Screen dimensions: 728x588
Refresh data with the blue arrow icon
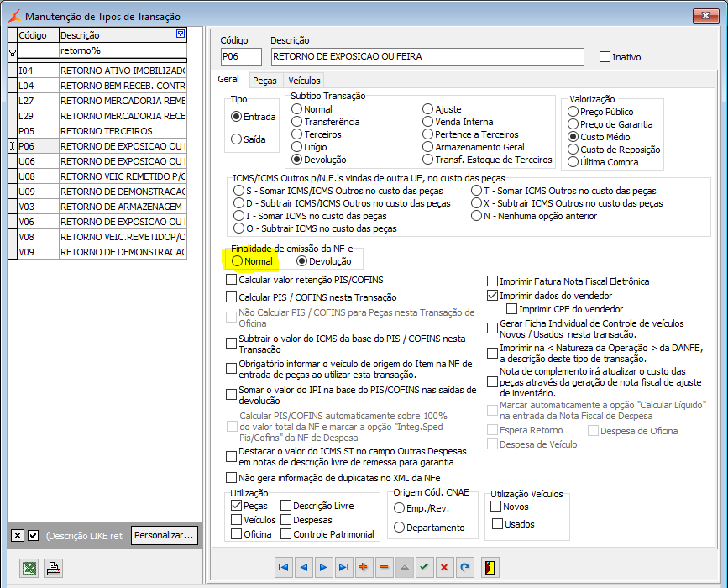pyautogui.click(x=464, y=567)
